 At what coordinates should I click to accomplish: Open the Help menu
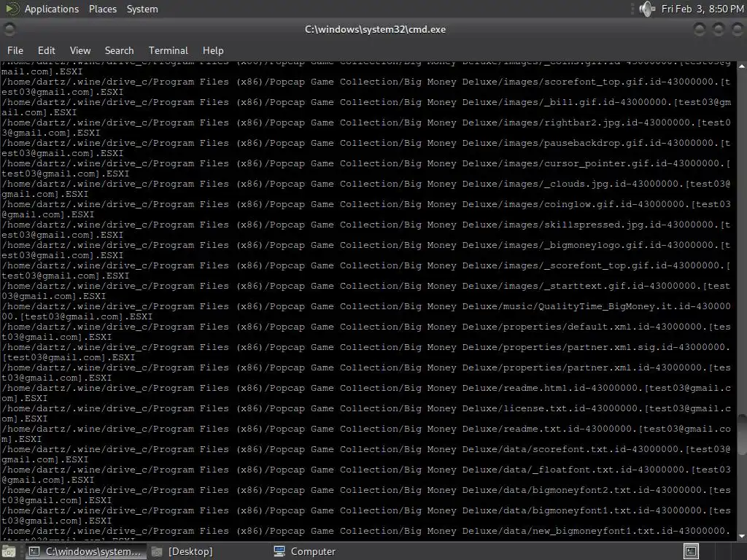tap(213, 50)
